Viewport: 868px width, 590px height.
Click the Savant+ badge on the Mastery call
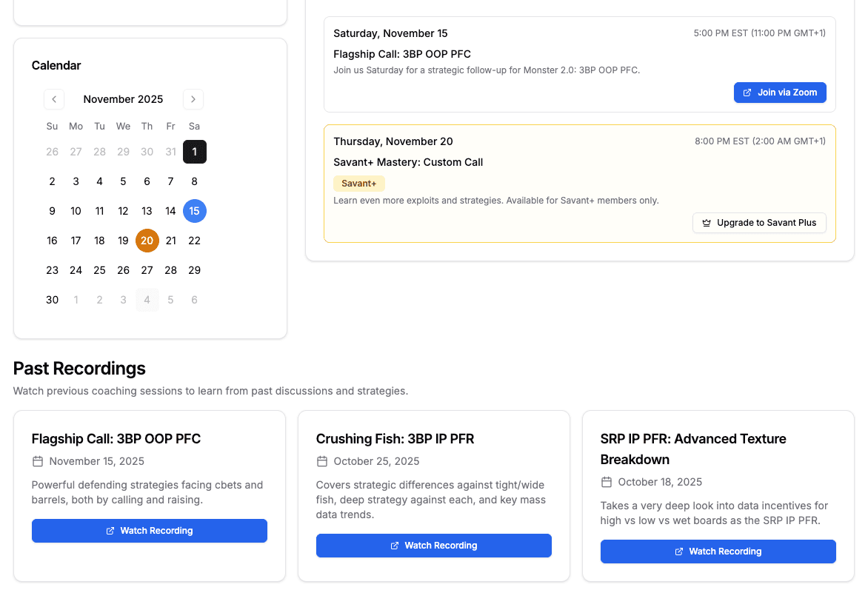coord(358,183)
